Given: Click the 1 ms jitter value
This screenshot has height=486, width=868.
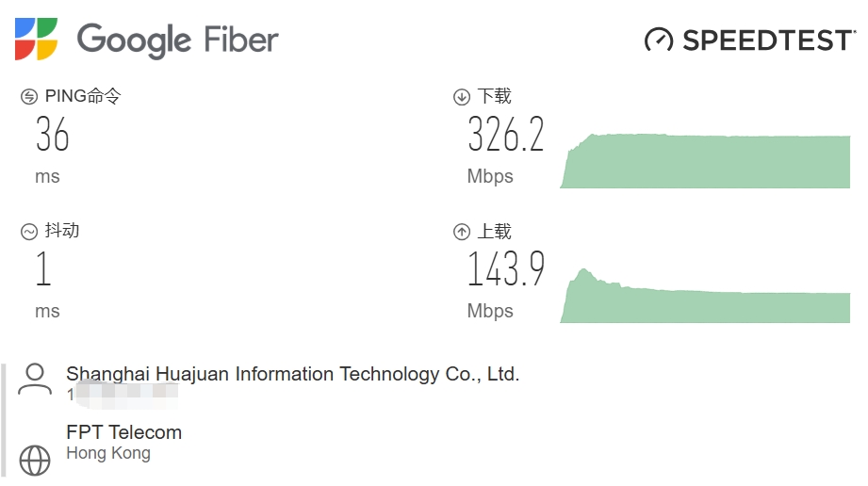Looking at the screenshot, I should click(43, 270).
